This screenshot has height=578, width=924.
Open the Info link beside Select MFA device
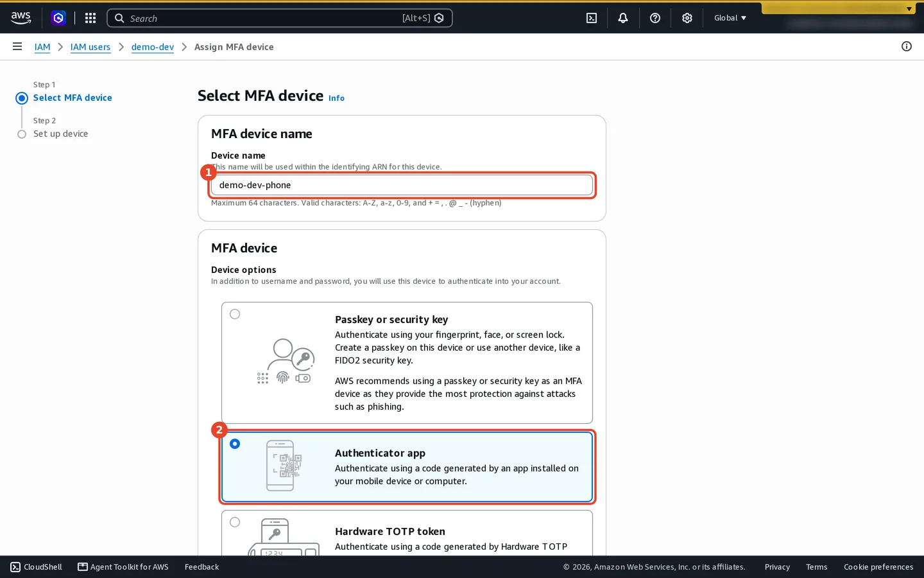(x=336, y=98)
